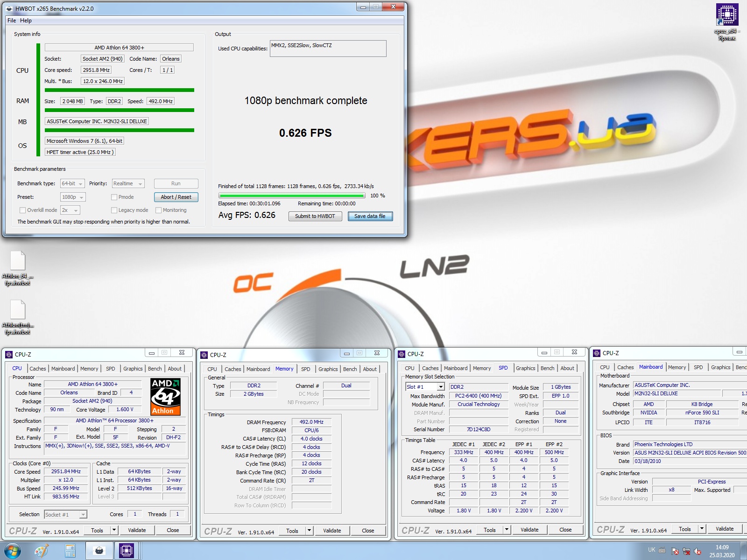Click title icon of CPU-Z CPU window
Screen dimensions: 747x560
(9, 354)
